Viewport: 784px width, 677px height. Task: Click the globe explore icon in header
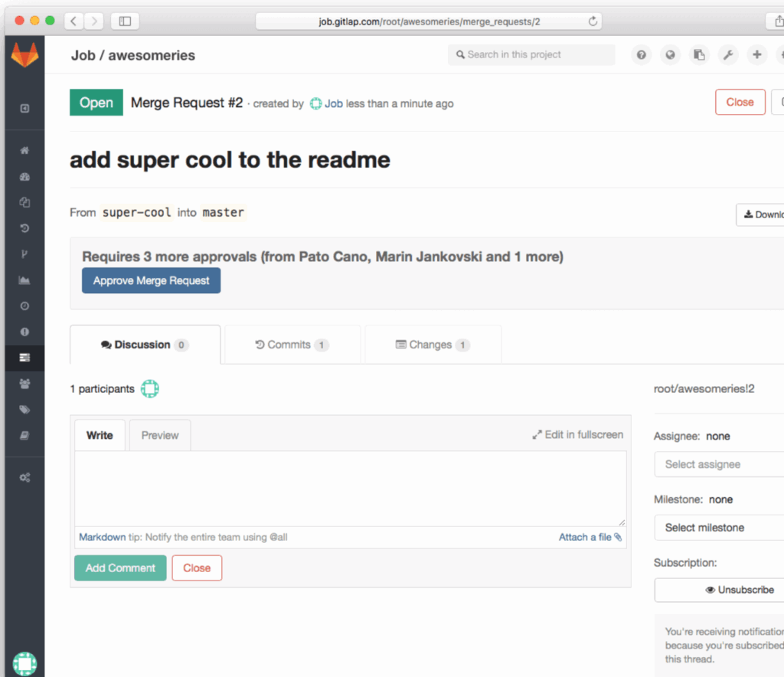click(670, 55)
